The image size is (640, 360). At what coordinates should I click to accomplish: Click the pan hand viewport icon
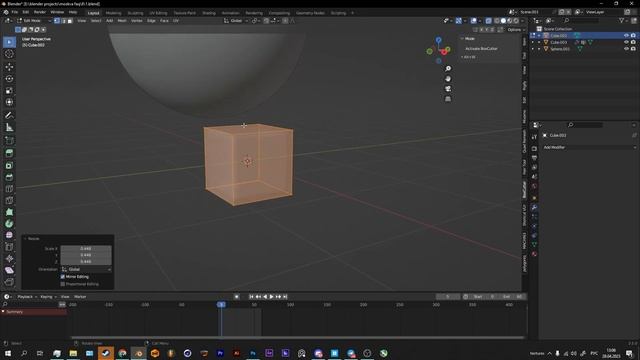(x=448, y=79)
